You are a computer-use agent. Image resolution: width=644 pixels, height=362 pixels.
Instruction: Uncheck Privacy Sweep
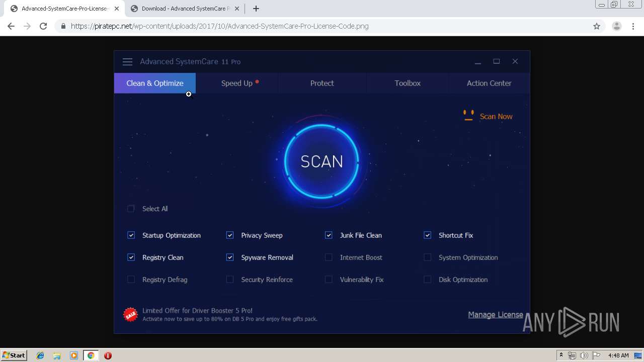point(230,235)
